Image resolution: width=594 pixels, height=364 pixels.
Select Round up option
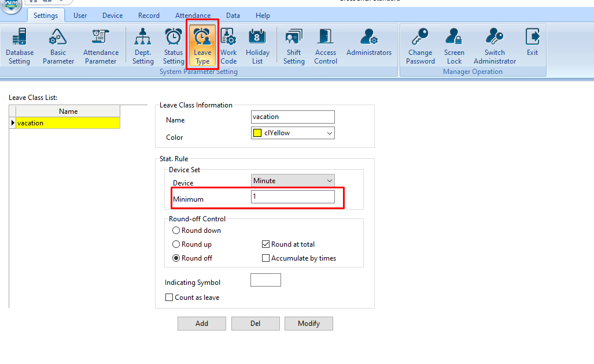pyautogui.click(x=192, y=244)
